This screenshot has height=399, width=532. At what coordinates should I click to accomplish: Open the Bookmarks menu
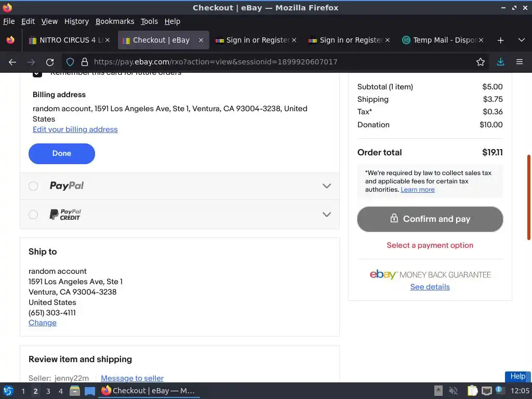[115, 21]
